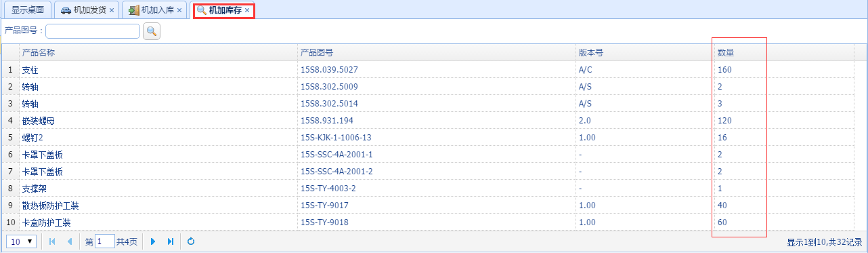Viewport: 868px width, 253px height.
Task: Open the page size dropdown
Action: click(x=22, y=241)
